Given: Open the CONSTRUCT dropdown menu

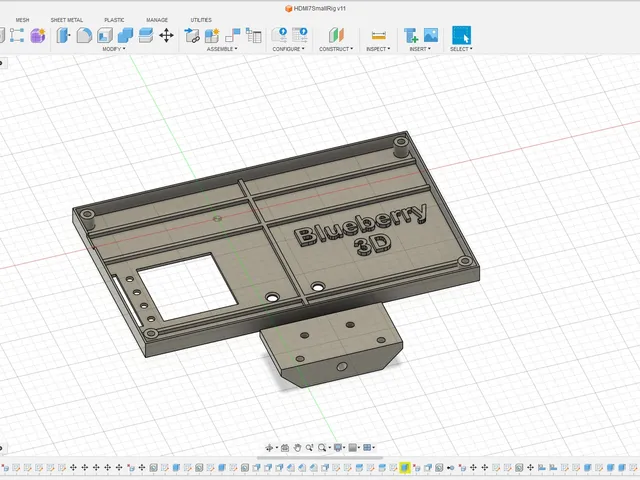Looking at the screenshot, I should pos(336,49).
